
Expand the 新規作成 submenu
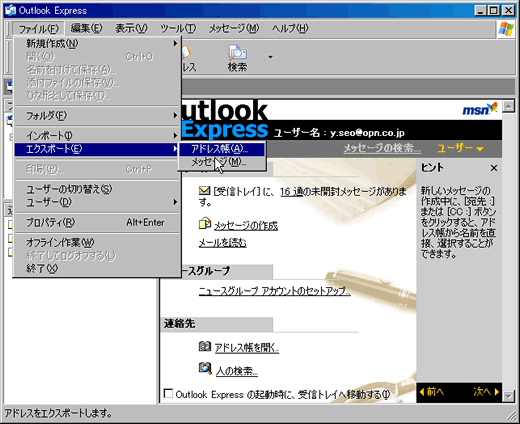(97, 43)
